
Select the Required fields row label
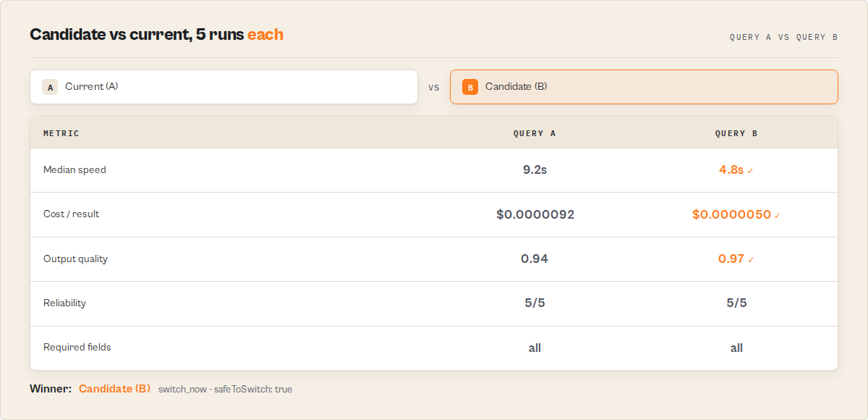click(x=77, y=348)
